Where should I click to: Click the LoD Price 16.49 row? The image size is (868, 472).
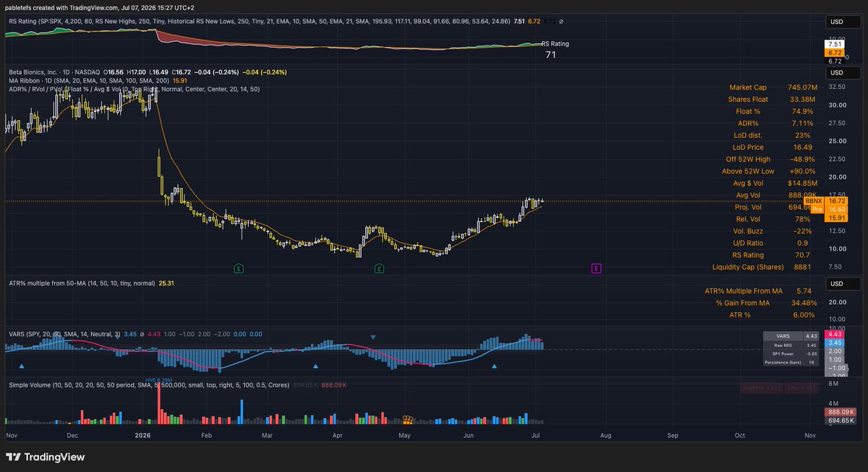click(x=773, y=147)
